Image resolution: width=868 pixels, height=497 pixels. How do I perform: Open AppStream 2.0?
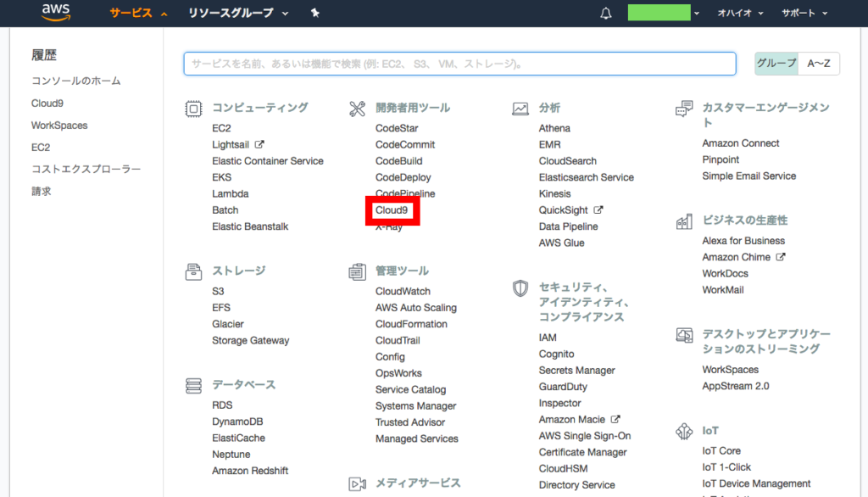click(736, 386)
